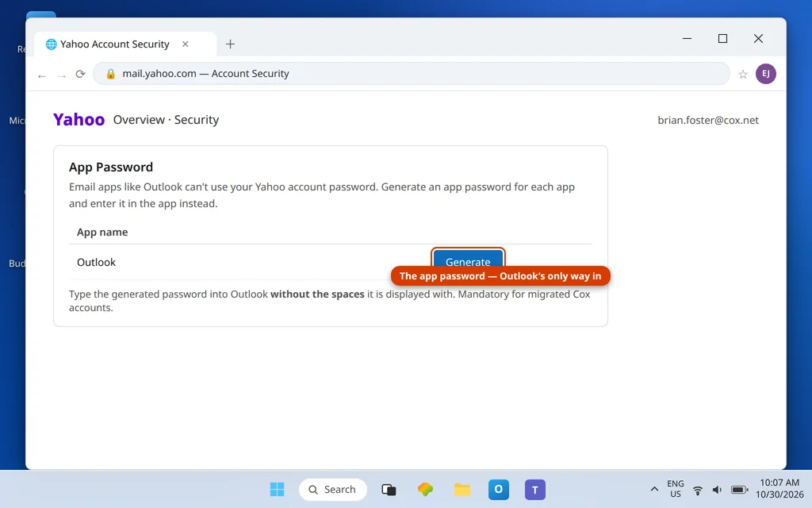Minimize the browser window

(x=687, y=38)
